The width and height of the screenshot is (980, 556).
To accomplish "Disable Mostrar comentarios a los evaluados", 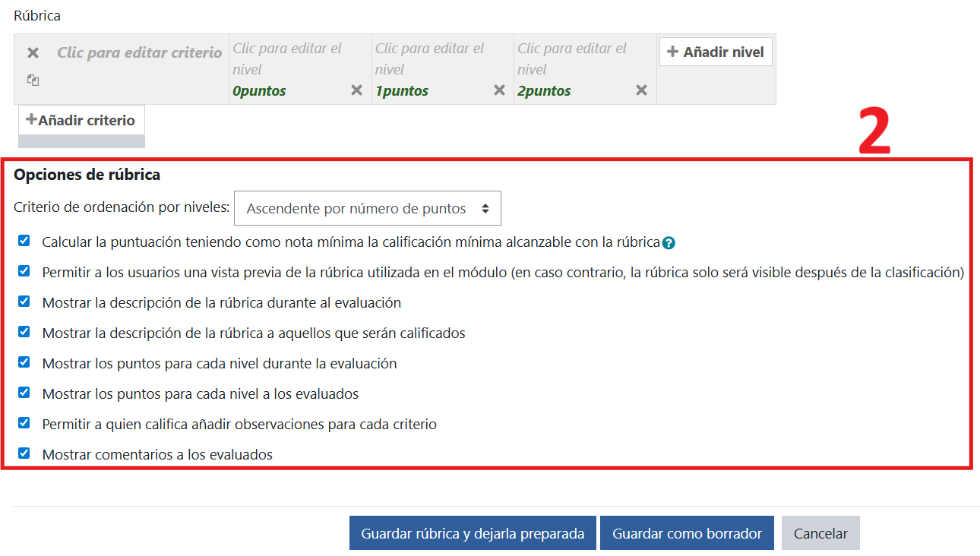I will (x=24, y=453).
